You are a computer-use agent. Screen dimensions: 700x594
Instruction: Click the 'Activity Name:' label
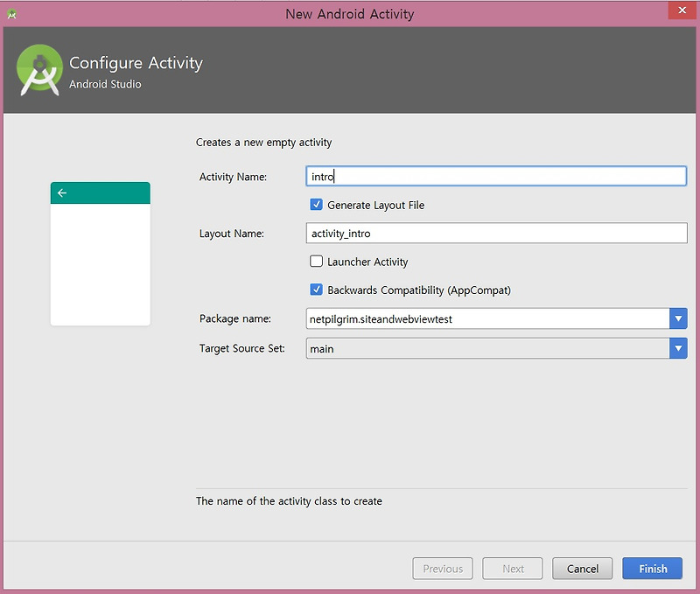(x=233, y=177)
